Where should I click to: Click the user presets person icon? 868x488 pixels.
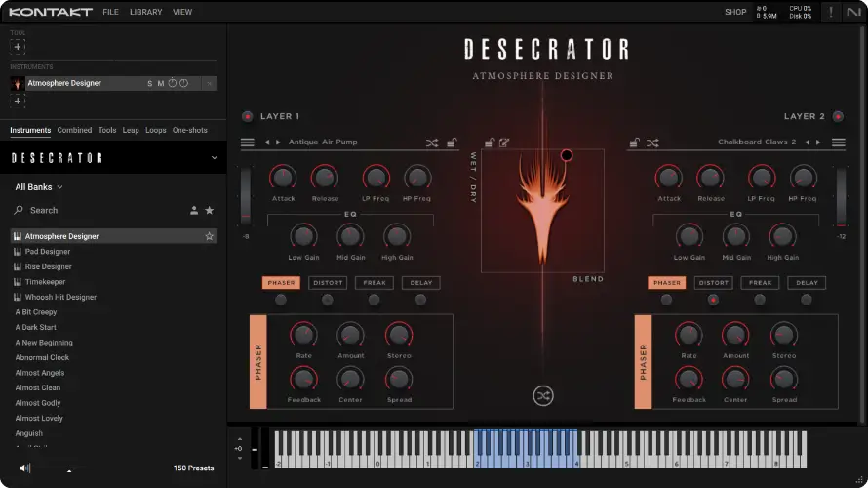(194, 210)
